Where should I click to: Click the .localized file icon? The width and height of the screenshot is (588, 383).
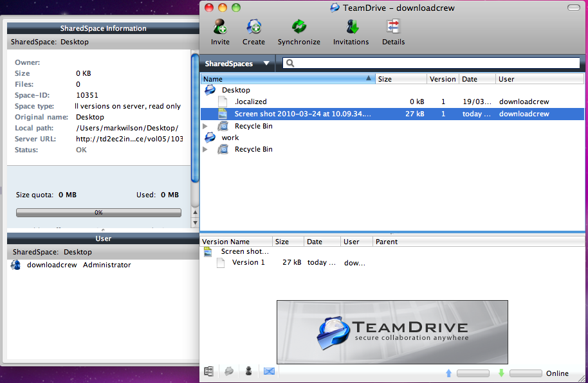click(223, 102)
